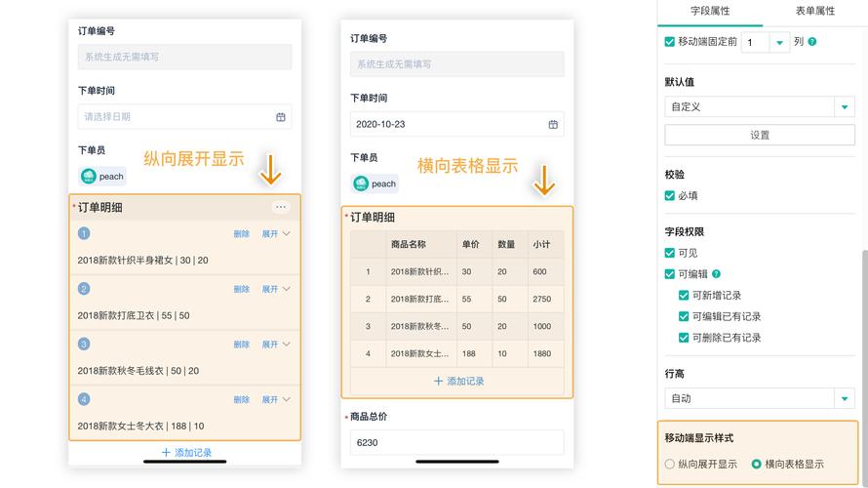Click table cell 2018新款女士...
Image resolution: width=868 pixels, height=488 pixels.
[419, 353]
